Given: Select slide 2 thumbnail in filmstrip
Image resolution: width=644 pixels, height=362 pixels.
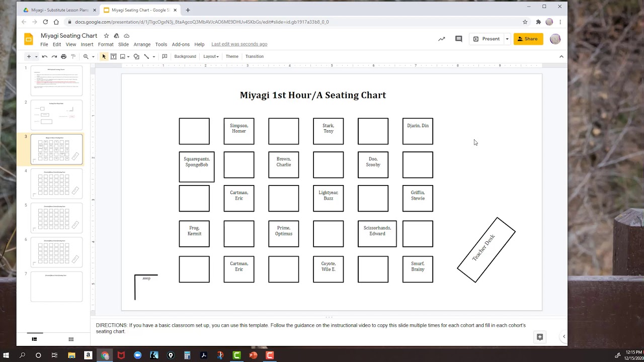Looking at the screenshot, I should 56,115.
